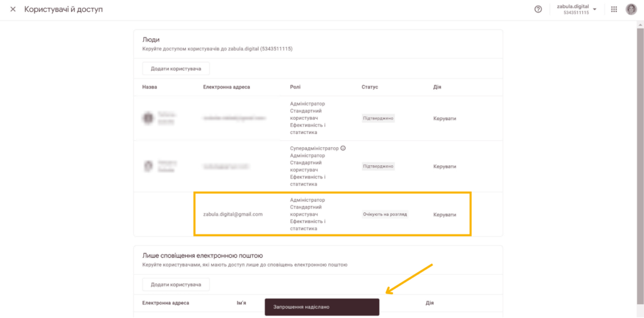Close the Користувачі й доступ page
This screenshot has width=644, height=318.
(x=13, y=9)
